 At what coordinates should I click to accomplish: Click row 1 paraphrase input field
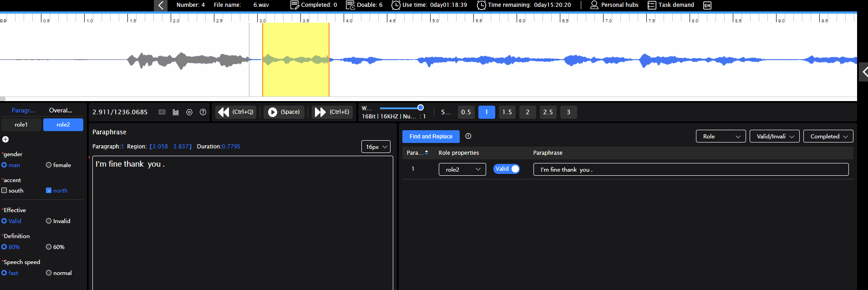coord(691,169)
